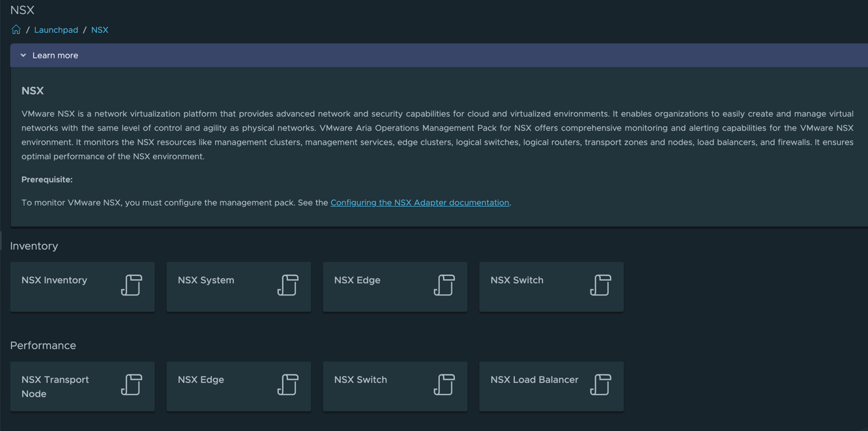Click the Performance NSX Edge scroll icon

pos(288,385)
